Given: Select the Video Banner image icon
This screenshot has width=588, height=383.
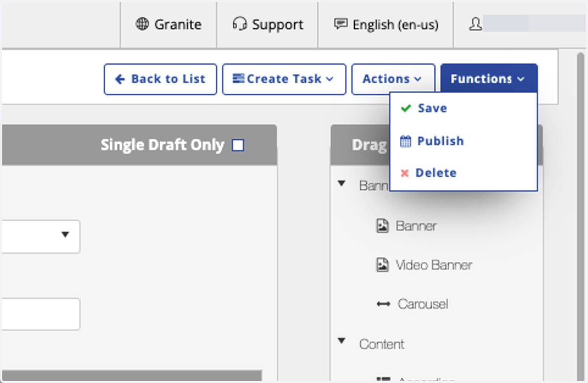Looking at the screenshot, I should click(x=382, y=265).
